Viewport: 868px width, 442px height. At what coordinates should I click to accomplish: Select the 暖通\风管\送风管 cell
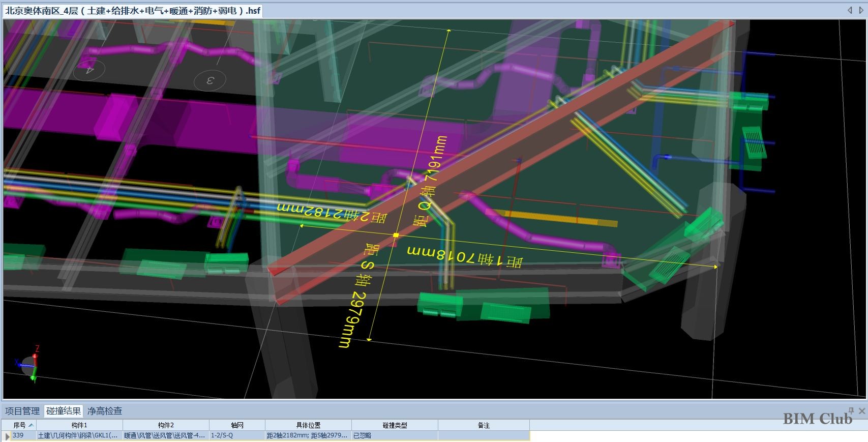(x=166, y=435)
